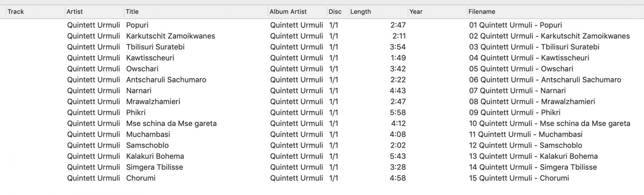The image size is (644, 195).
Task: Select filename 13 Quintett Urmuli - Kalakuri Bohema
Action: [533, 156]
